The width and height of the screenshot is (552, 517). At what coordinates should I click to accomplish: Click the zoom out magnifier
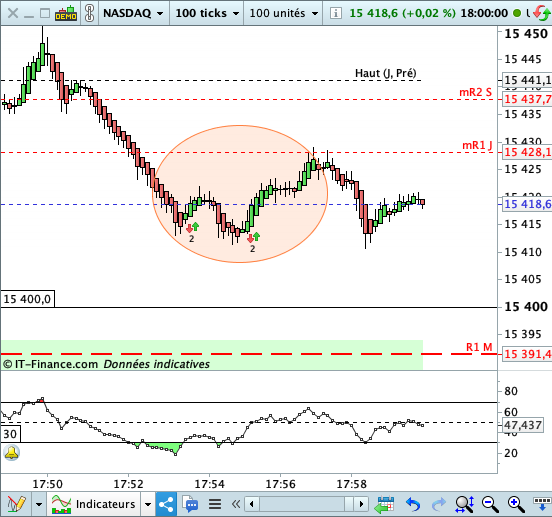(x=490, y=504)
